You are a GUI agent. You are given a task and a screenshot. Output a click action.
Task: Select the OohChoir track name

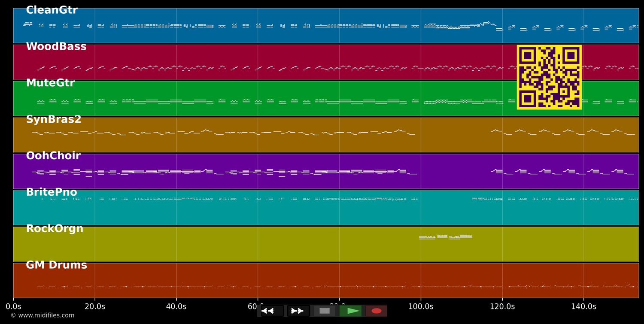[53, 156]
